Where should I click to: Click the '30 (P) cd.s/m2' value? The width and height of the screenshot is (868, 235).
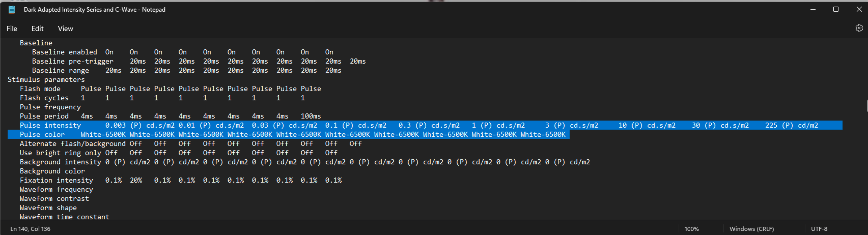[x=720, y=125]
